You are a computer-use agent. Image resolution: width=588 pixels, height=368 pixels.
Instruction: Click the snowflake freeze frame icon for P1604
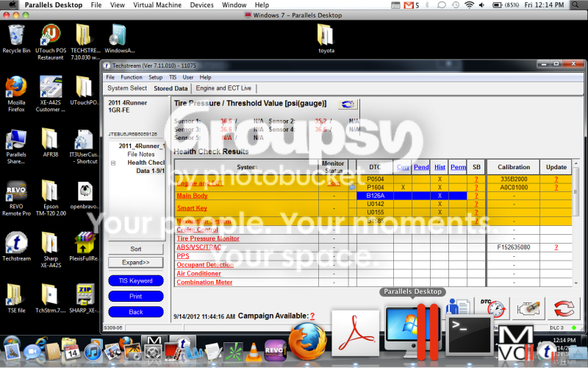pos(352,187)
